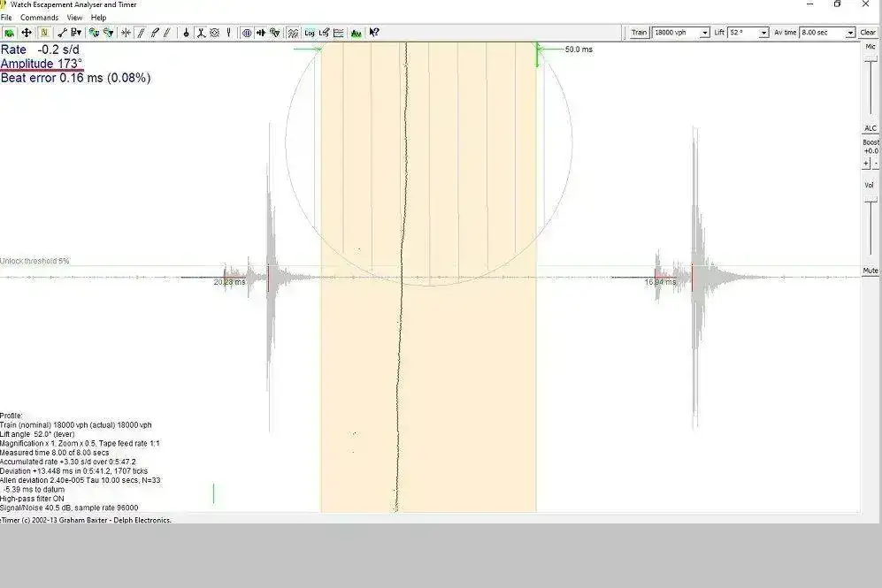Expand the 18000 vph train dropdown
882x588 pixels.
pyautogui.click(x=704, y=34)
